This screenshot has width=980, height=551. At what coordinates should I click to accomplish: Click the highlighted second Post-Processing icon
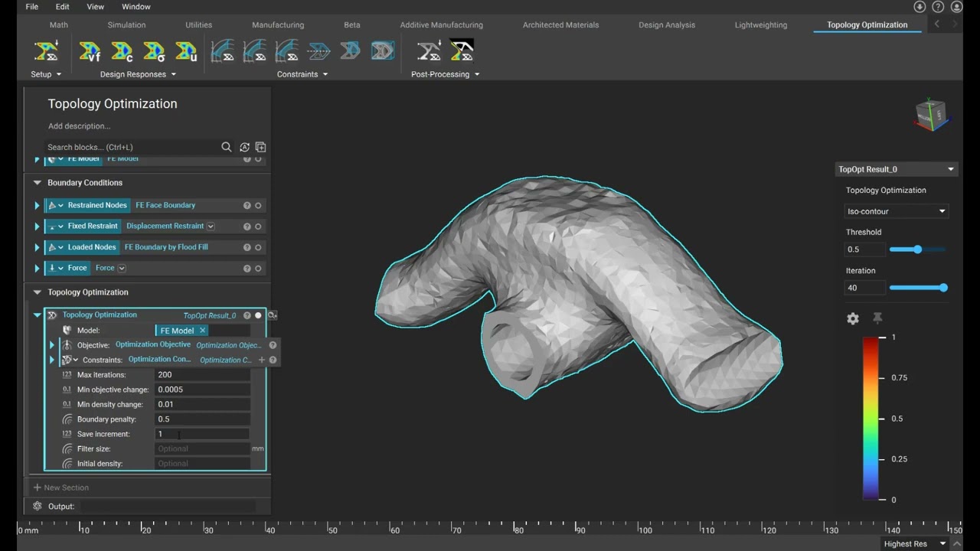[462, 51]
